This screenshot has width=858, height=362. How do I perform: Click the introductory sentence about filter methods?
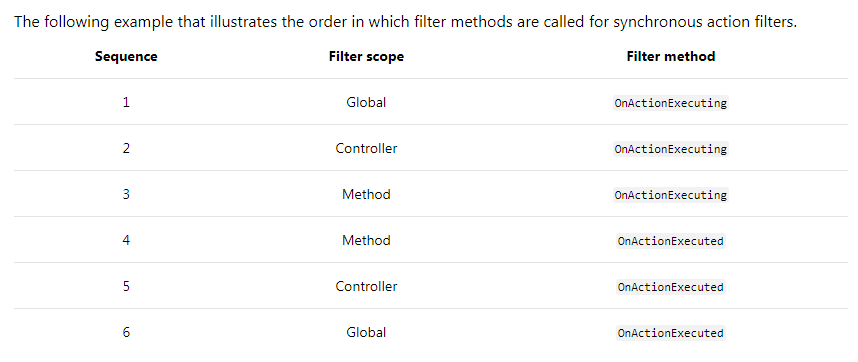405,22
